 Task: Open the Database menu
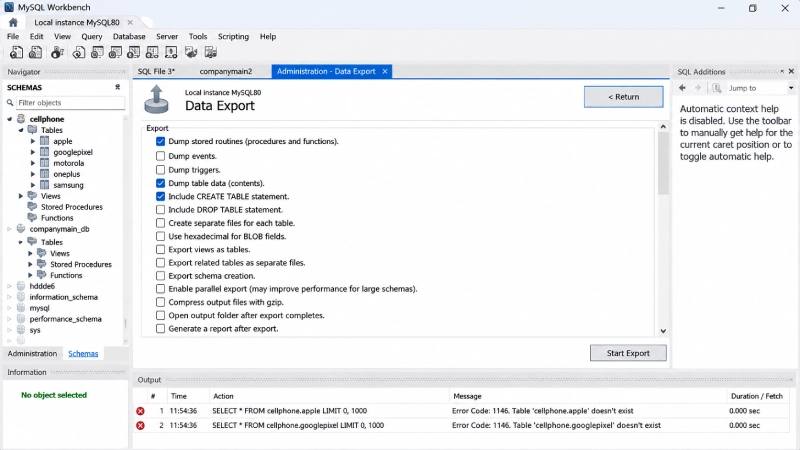pos(129,37)
